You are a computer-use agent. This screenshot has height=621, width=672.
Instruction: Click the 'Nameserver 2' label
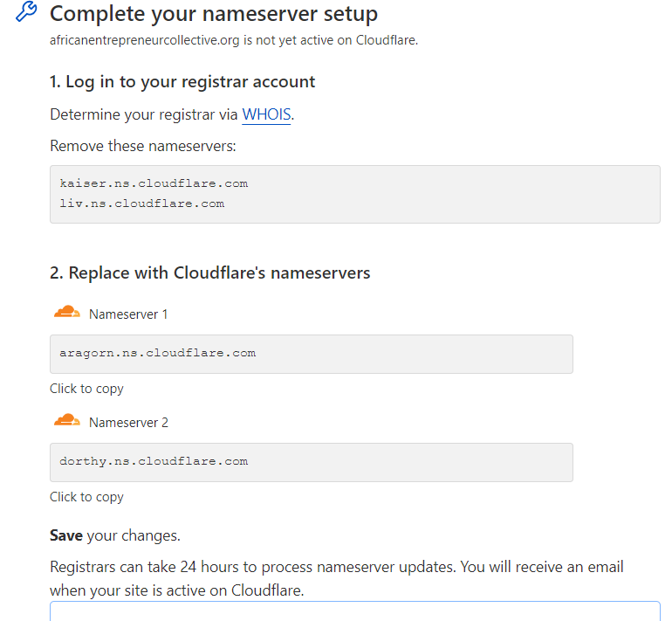tap(128, 423)
